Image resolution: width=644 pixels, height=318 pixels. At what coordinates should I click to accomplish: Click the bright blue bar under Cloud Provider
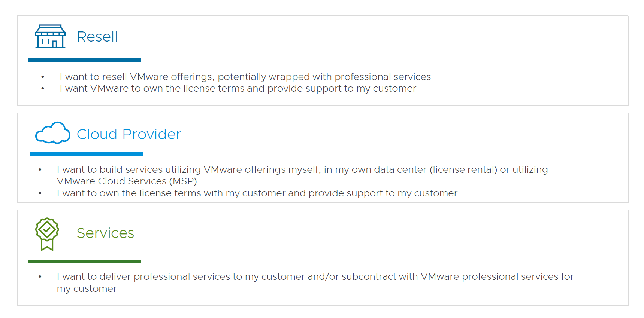point(87,154)
